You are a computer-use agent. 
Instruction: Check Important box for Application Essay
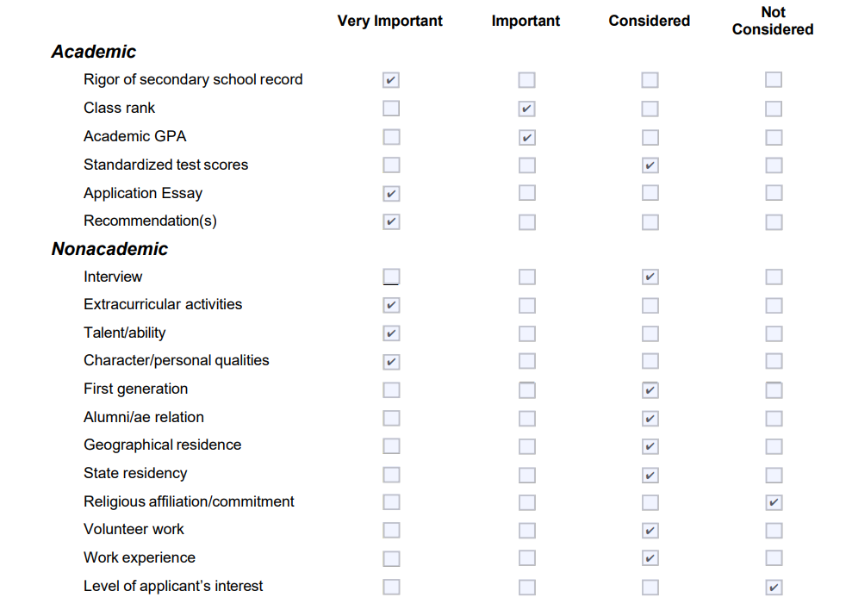527,193
